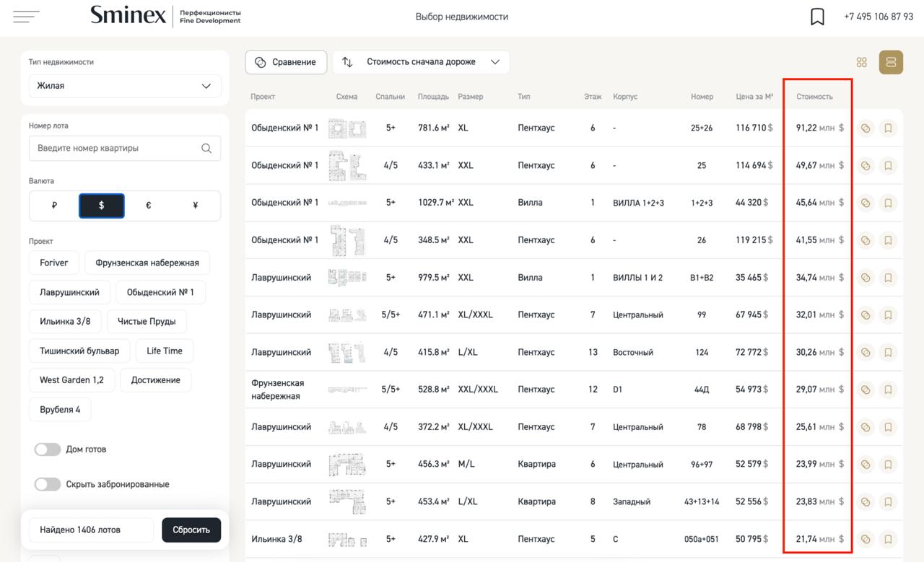Open Стоимость сначала дороже sort dropdown

pos(421,62)
